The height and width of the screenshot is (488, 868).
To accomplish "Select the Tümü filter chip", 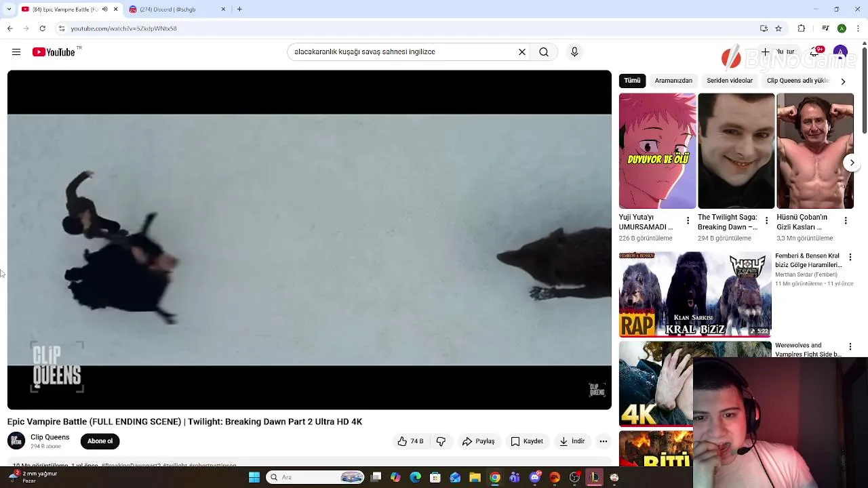I will pyautogui.click(x=632, y=81).
